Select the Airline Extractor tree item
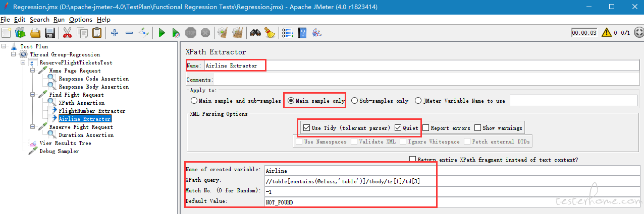Screen dimensions: 644x214 point(85,119)
